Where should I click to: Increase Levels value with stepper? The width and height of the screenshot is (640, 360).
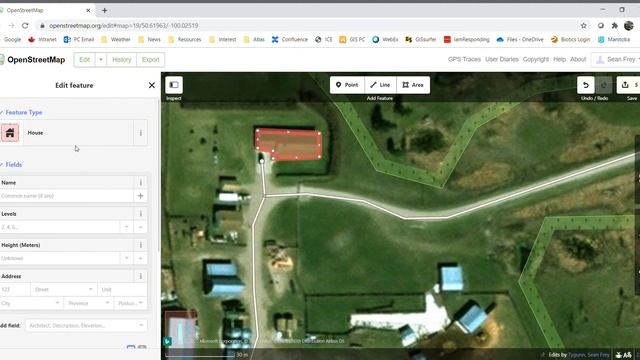(140, 227)
